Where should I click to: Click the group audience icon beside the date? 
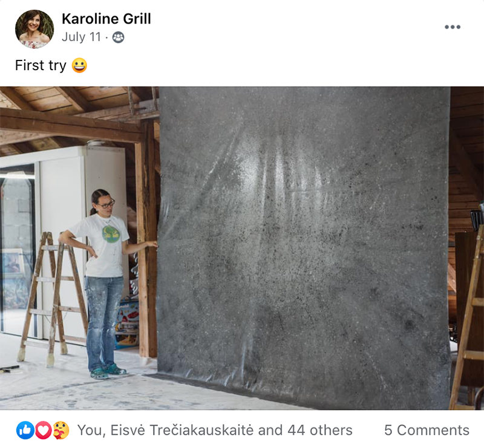(118, 37)
